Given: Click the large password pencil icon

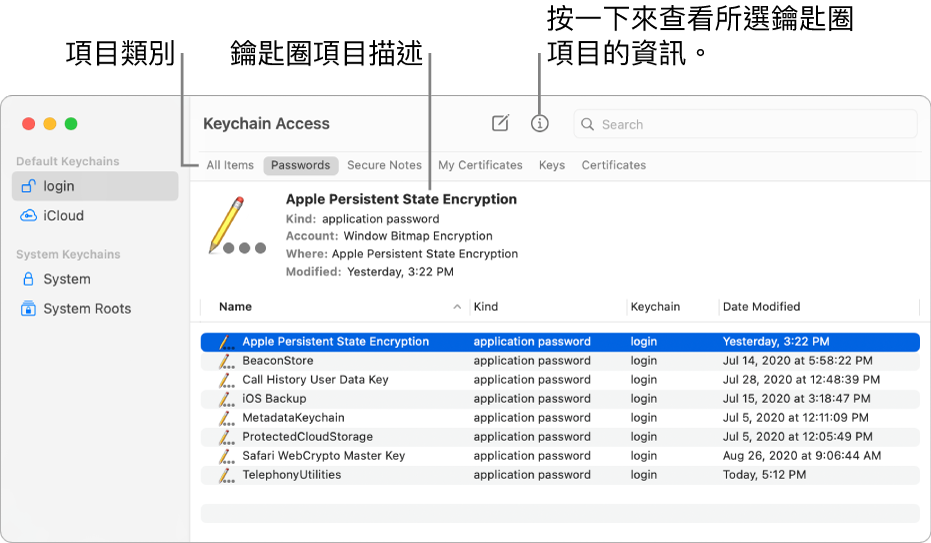Looking at the screenshot, I should click(x=237, y=226).
